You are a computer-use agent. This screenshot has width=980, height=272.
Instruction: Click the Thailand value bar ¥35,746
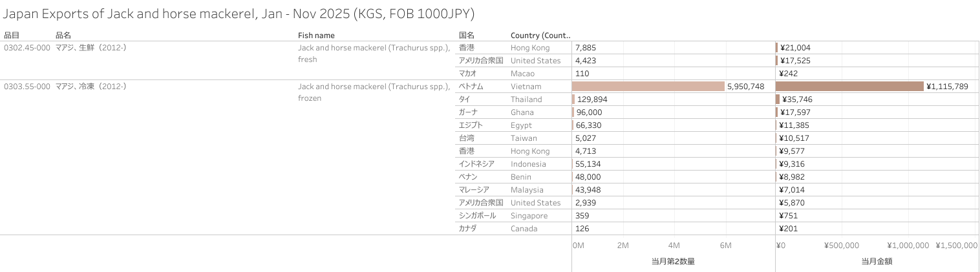coord(778,99)
